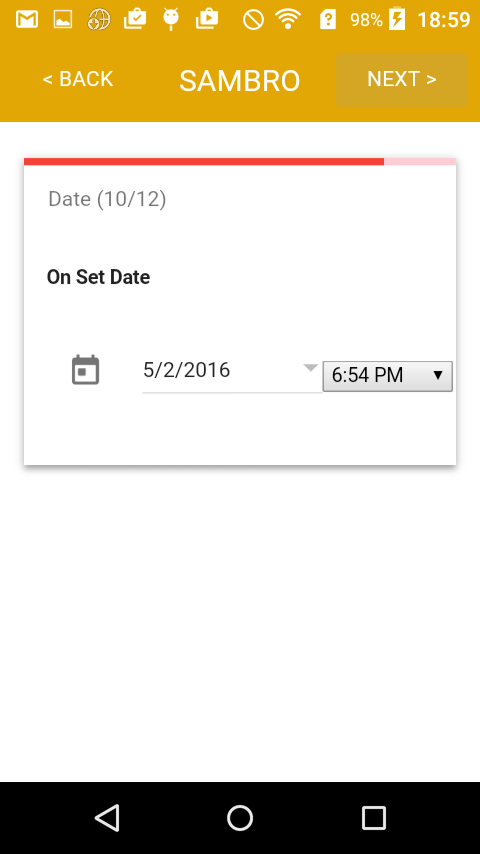Tap the Android home circle button
Image resolution: width=480 pixels, height=854 pixels.
[x=240, y=818]
